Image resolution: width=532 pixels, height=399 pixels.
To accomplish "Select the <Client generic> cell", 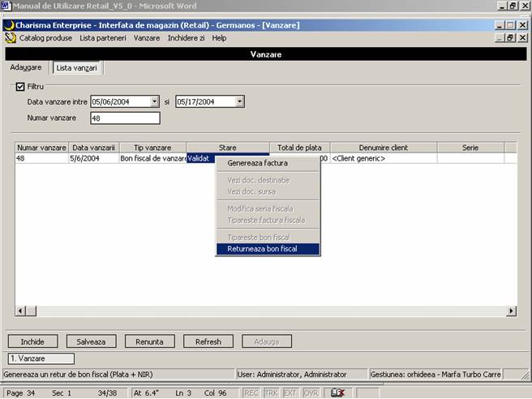I will (x=384, y=158).
